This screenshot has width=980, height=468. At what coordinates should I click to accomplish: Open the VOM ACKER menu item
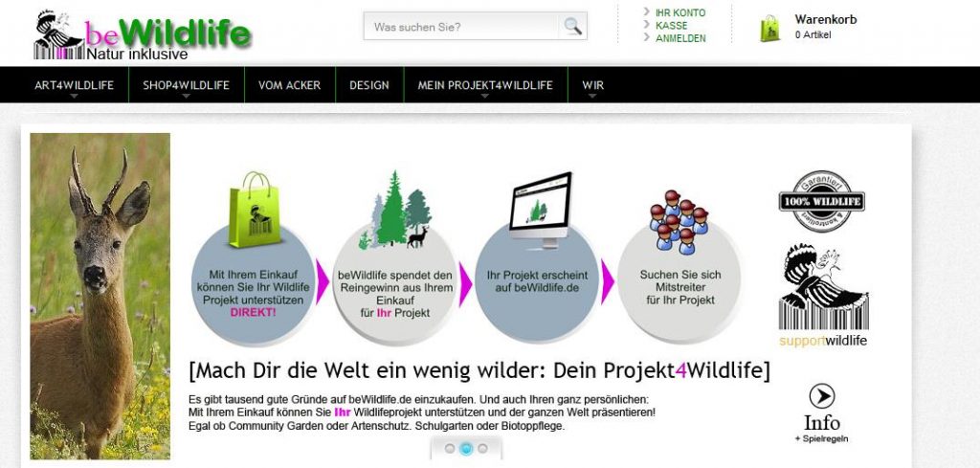point(289,85)
